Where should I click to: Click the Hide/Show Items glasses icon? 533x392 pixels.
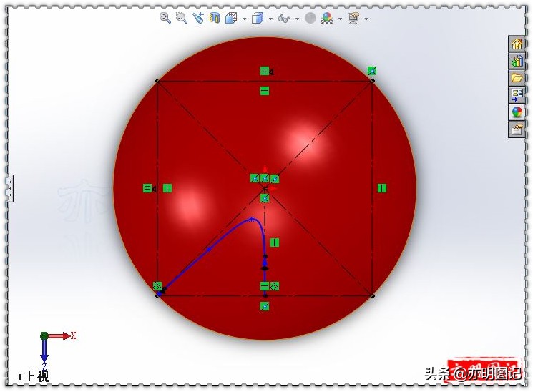tap(284, 18)
